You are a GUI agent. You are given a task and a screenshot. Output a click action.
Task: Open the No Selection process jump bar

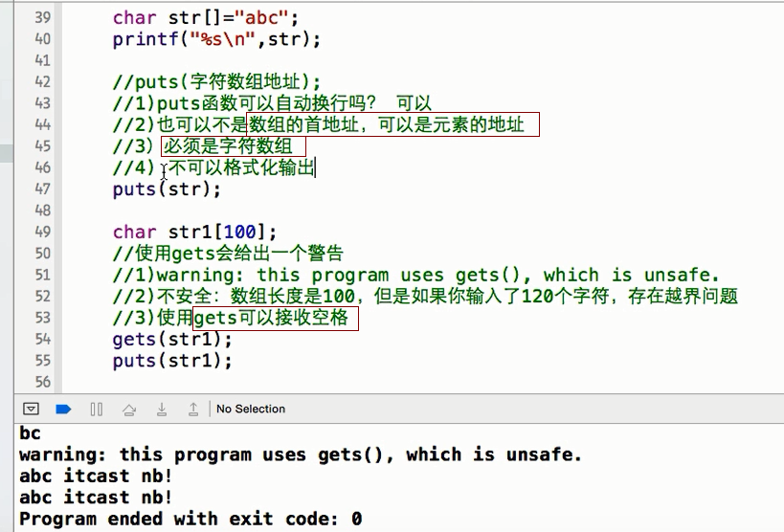(251, 409)
